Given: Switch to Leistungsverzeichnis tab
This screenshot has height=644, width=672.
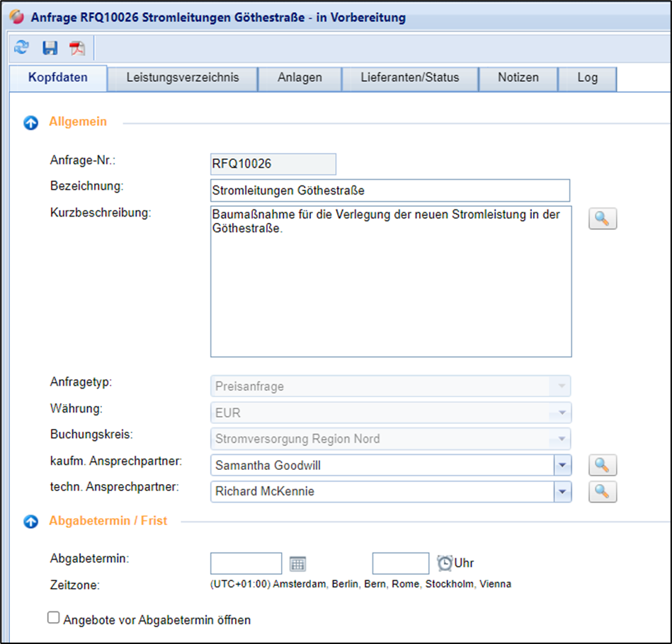Looking at the screenshot, I should pos(182,78).
